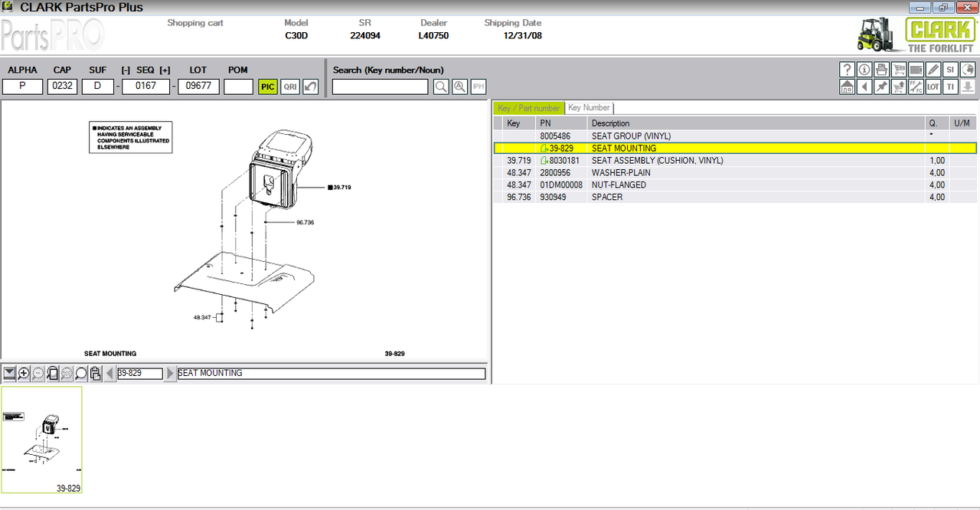980x510 pixels.
Task: Click the [-] SEQ decrement label
Action: pos(126,70)
